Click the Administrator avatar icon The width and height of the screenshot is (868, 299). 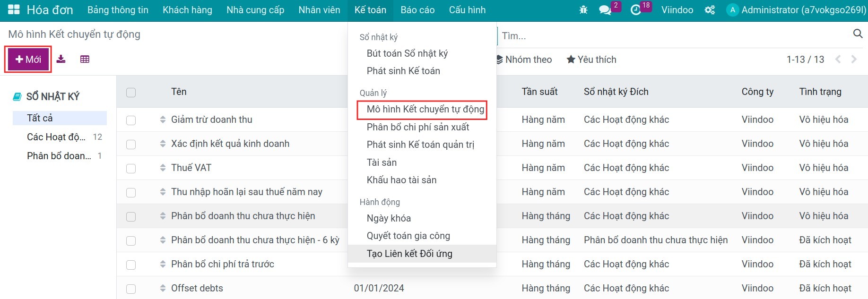[x=732, y=10]
